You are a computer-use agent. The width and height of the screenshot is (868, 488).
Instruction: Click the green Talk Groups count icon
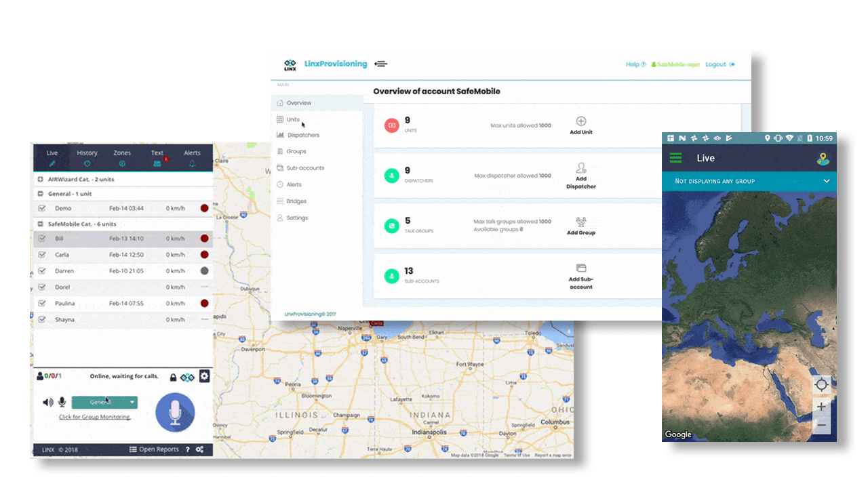(392, 226)
